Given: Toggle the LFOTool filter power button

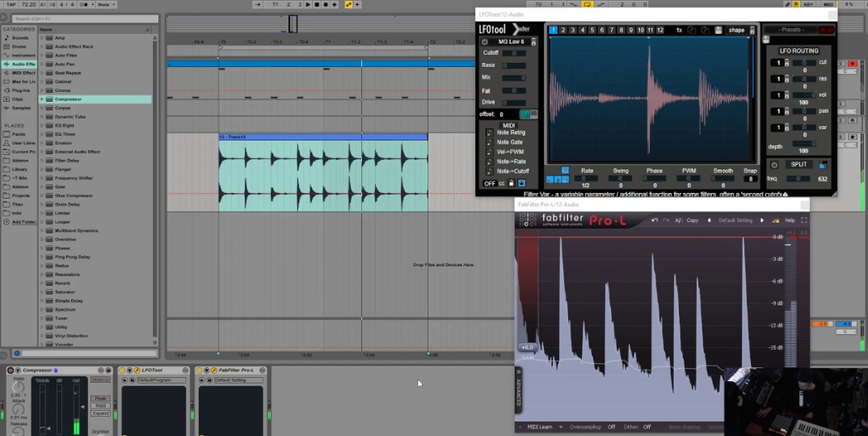Looking at the screenshot, I should 485,42.
